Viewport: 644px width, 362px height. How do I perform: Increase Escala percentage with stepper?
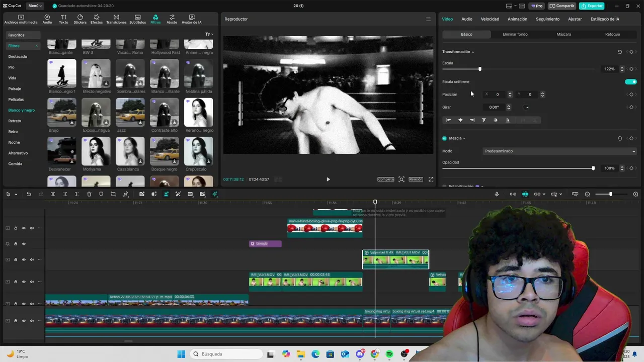(622, 67)
